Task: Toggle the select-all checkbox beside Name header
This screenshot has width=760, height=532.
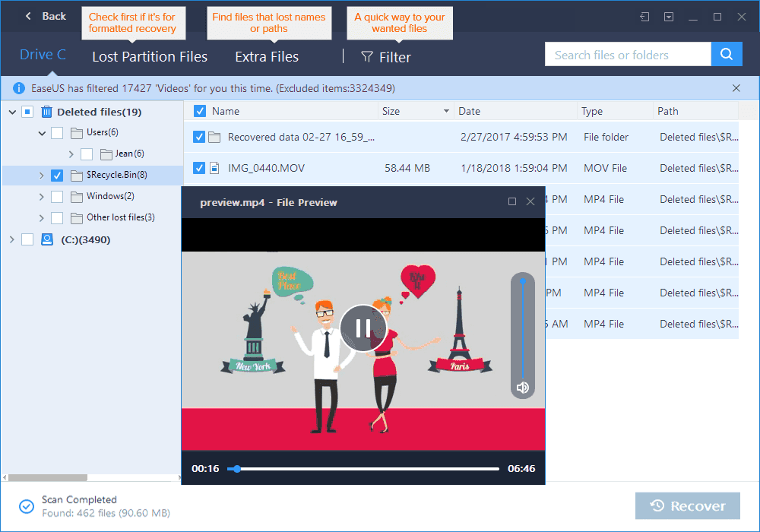Action: (200, 111)
